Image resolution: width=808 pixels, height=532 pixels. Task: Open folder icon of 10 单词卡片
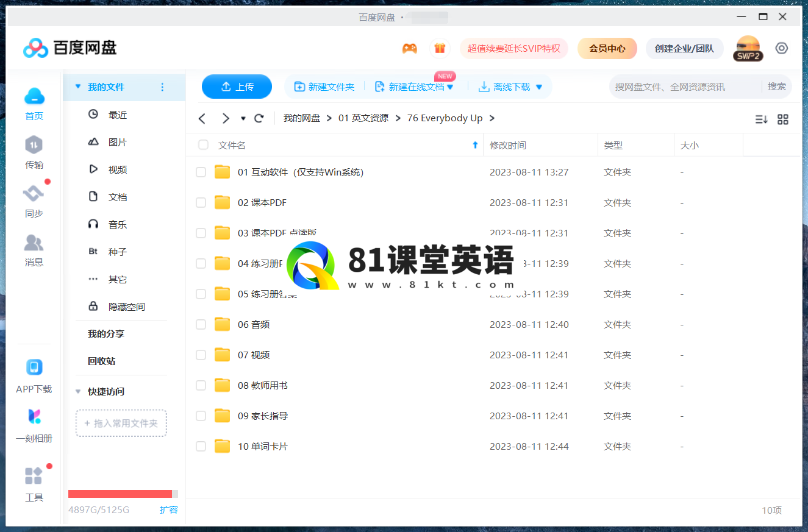(x=222, y=446)
